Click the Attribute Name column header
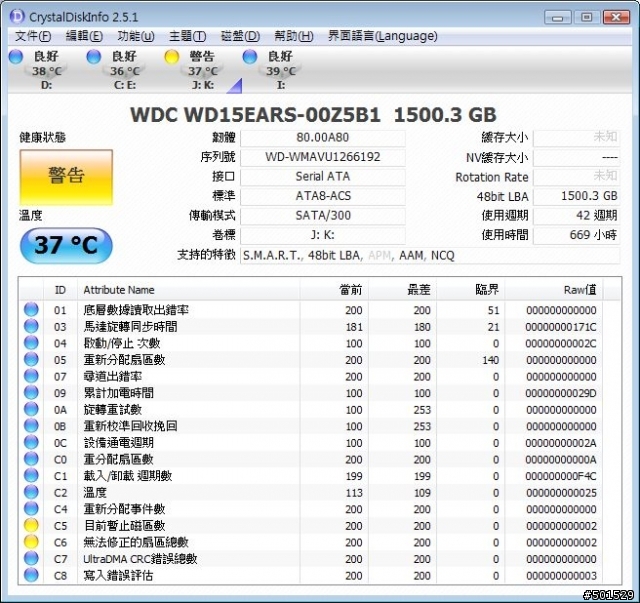640x603 pixels. pos(189,290)
